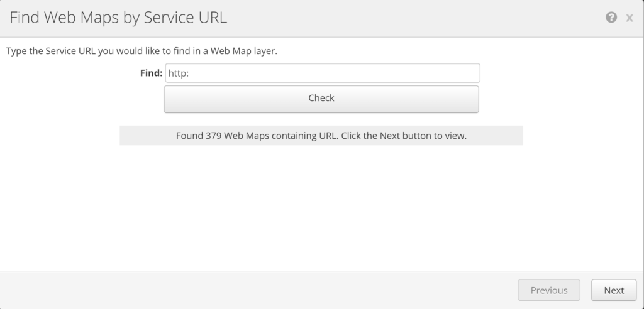Click the 'Find:' field label
The image size is (644, 309).
pyautogui.click(x=151, y=73)
